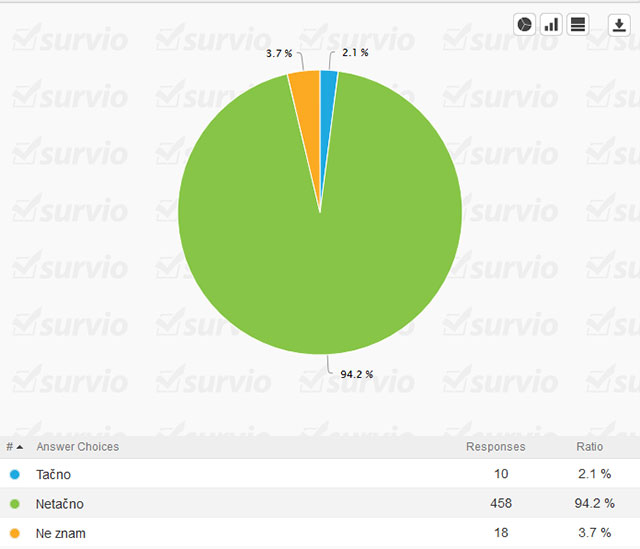Select the Ne znam answer row label

[60, 533]
